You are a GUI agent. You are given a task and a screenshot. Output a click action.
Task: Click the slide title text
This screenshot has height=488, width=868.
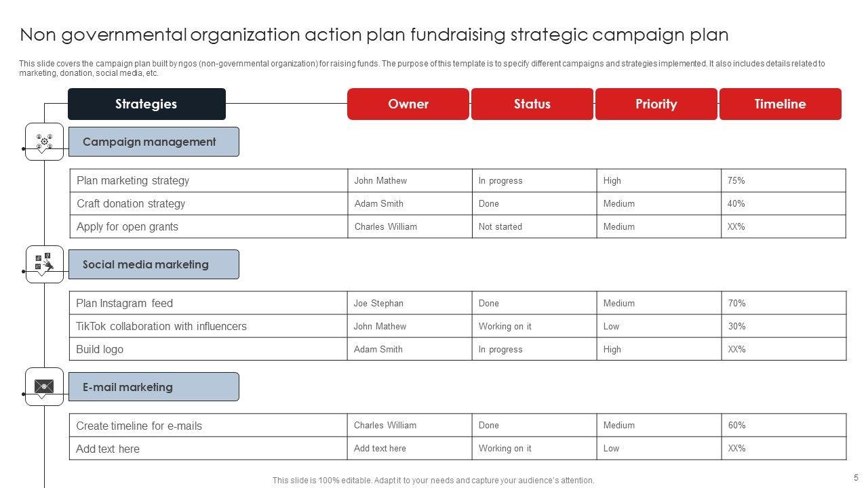(374, 35)
